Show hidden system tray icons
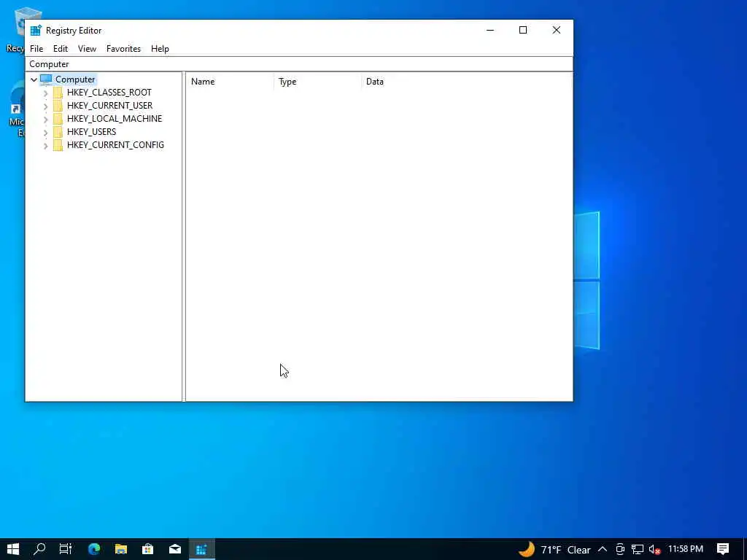 tap(602, 550)
